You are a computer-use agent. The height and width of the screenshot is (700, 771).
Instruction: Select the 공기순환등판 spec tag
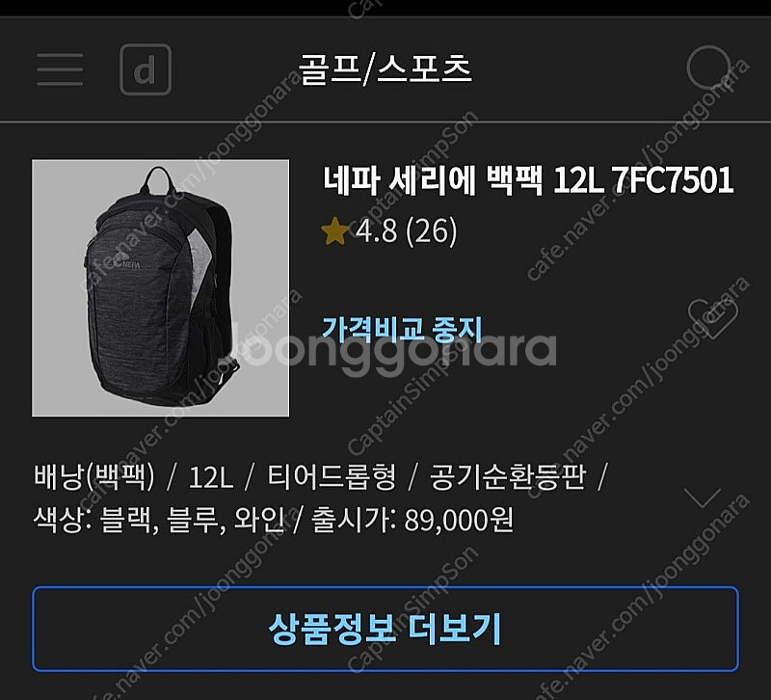[508, 476]
